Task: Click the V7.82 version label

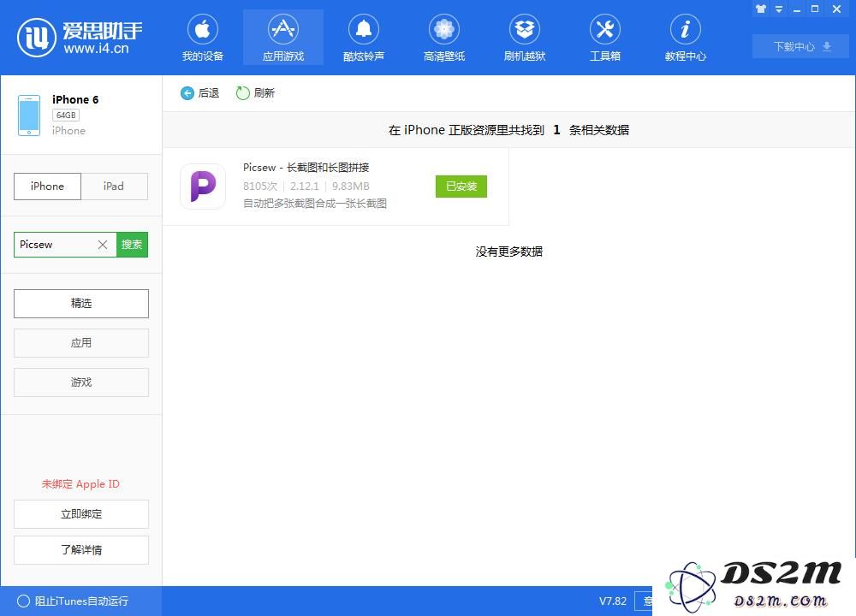Action: tap(613, 601)
